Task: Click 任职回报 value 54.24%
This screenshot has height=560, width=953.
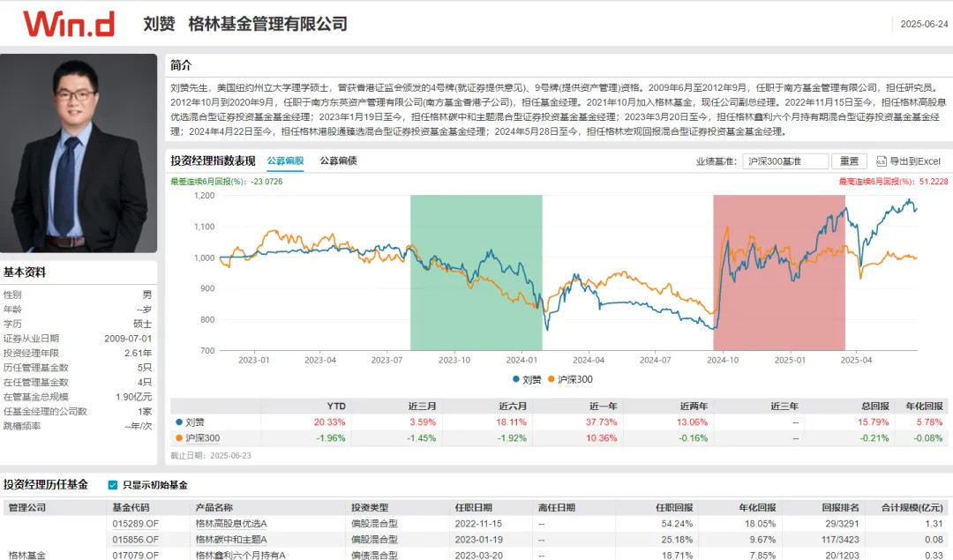Action: 677,524
